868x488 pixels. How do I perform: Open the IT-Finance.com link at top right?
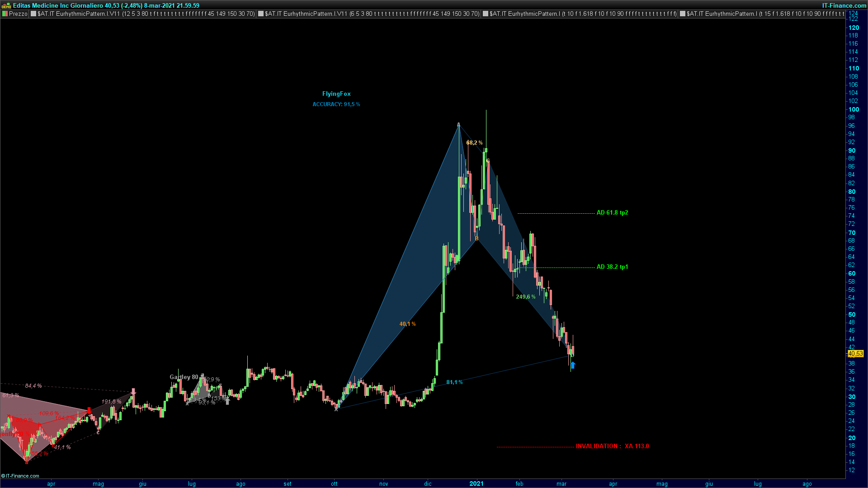[844, 5]
